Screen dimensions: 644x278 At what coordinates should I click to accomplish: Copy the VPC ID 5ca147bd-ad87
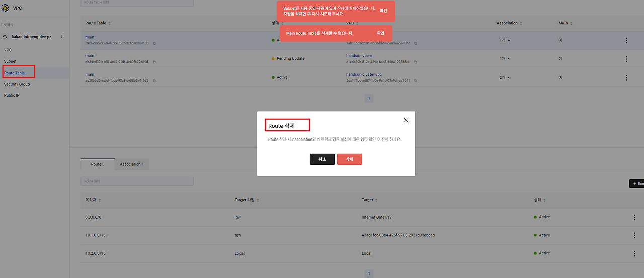click(x=415, y=80)
